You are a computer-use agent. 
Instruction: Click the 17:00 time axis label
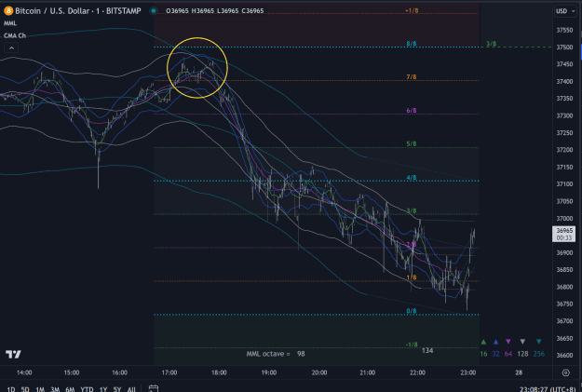169,372
